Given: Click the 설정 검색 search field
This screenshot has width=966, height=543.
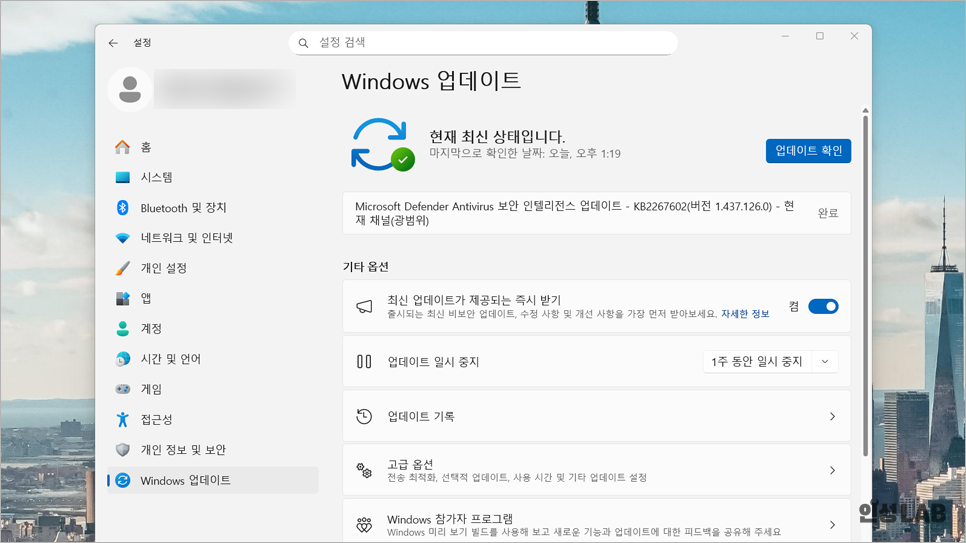Looking at the screenshot, I should [x=483, y=43].
